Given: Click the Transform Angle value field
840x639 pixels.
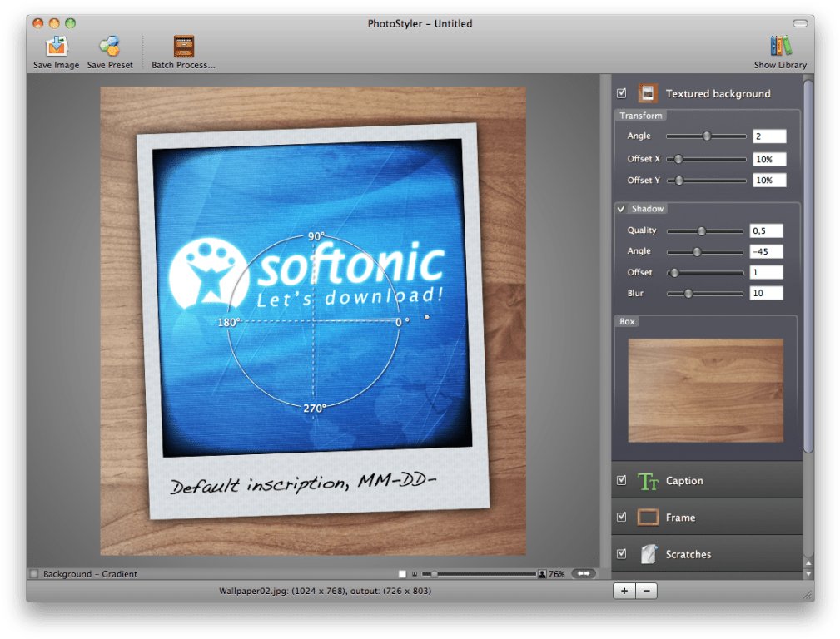Looking at the screenshot, I should (769, 136).
